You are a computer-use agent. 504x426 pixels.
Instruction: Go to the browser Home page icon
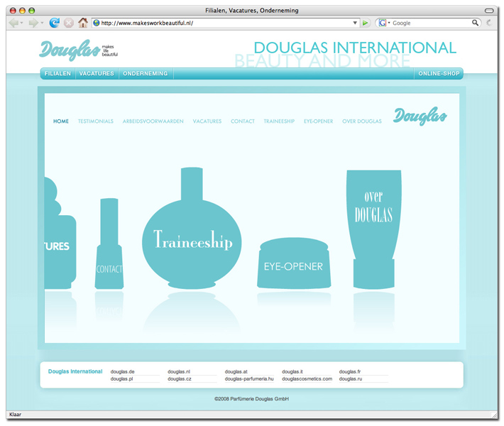pyautogui.click(x=83, y=23)
